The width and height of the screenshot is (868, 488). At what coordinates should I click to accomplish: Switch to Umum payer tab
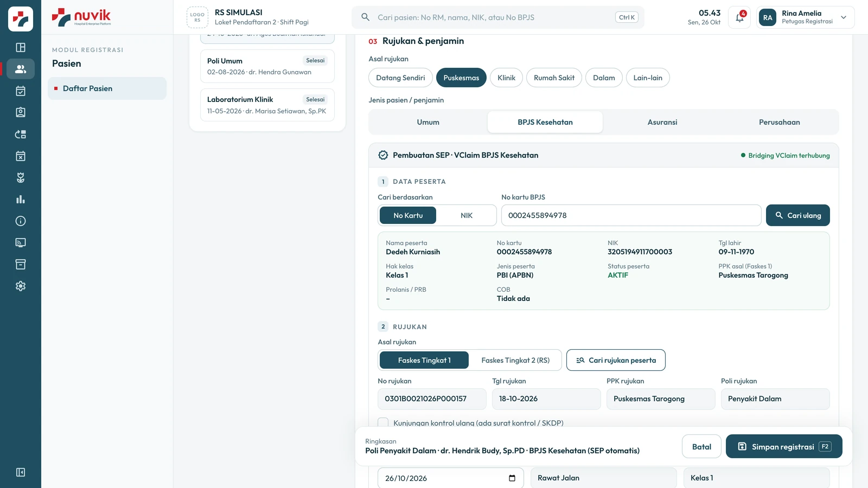tap(428, 122)
